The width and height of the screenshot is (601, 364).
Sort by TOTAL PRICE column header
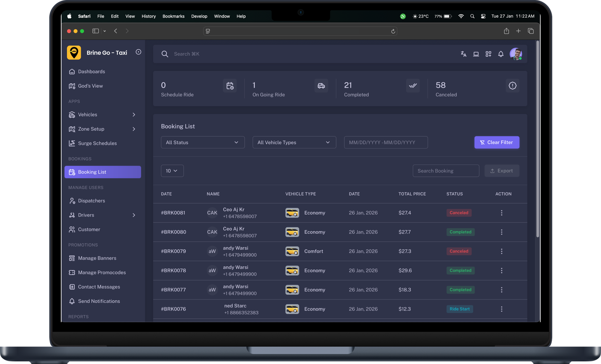click(x=412, y=194)
